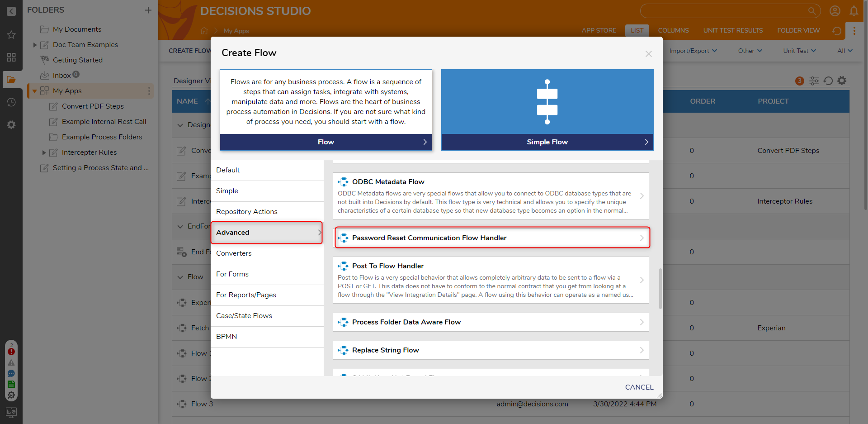The height and width of the screenshot is (424, 868).
Task: Click the Simple Flow button
Action: click(547, 142)
